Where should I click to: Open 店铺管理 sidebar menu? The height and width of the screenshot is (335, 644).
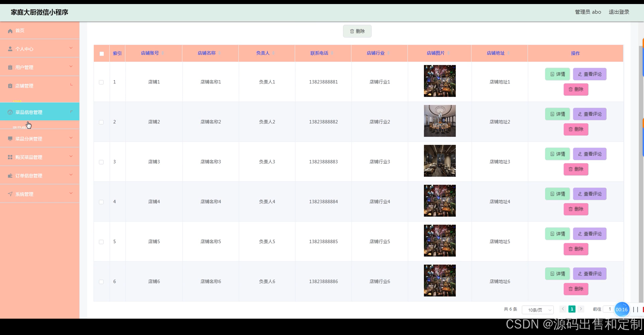(x=24, y=86)
